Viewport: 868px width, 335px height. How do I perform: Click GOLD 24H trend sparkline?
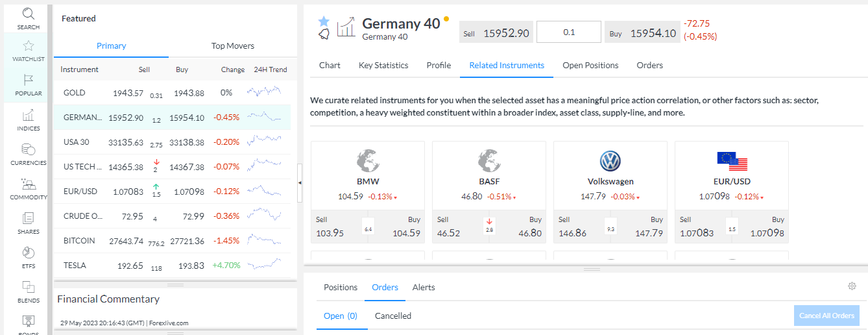[x=265, y=92]
